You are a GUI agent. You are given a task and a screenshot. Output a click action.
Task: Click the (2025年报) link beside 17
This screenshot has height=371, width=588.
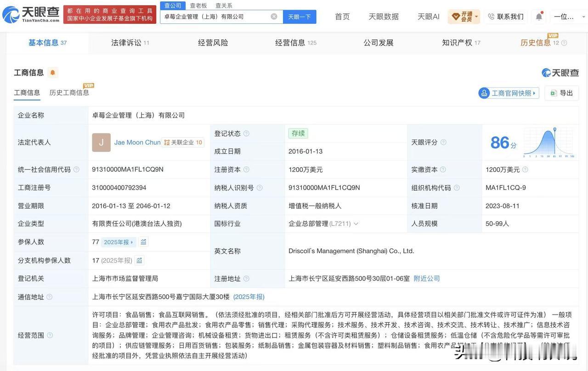click(117, 260)
